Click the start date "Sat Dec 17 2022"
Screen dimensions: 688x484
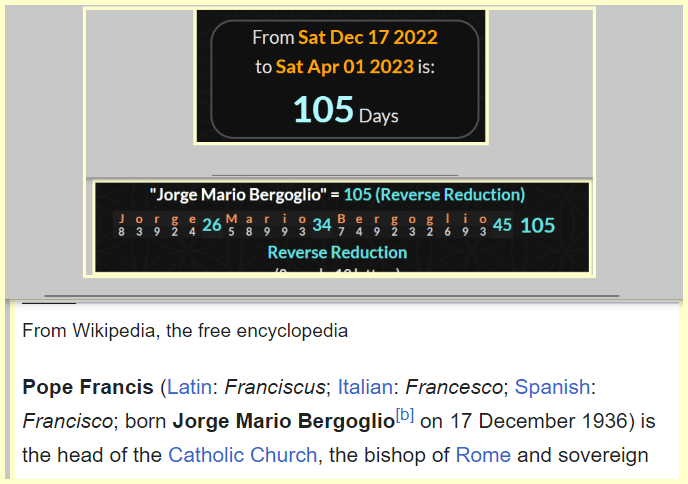click(x=368, y=38)
